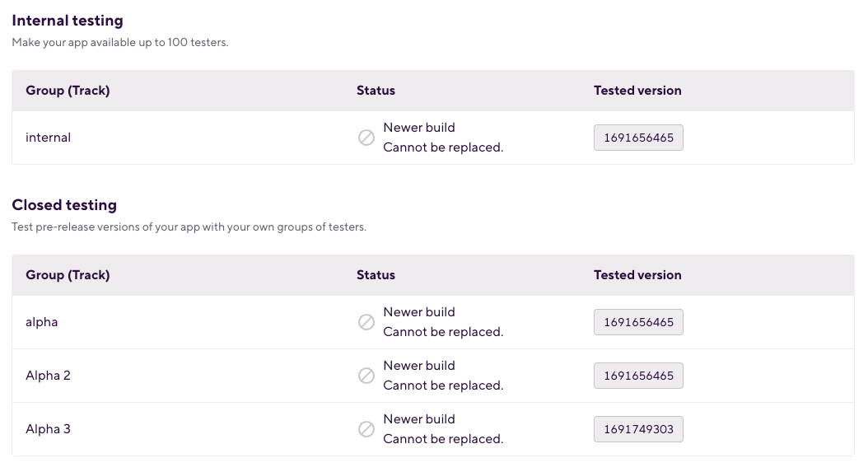Click Tested version header in Closed testing table
Viewport: 868px width, 472px height.
(637, 275)
